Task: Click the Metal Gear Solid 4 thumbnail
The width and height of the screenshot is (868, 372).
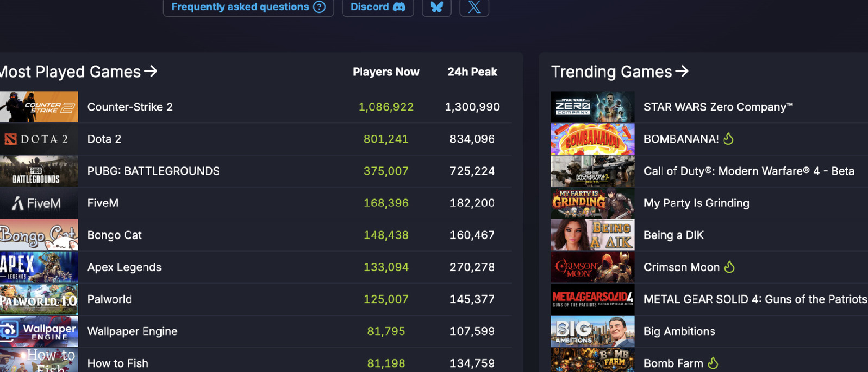Action: [x=592, y=299]
